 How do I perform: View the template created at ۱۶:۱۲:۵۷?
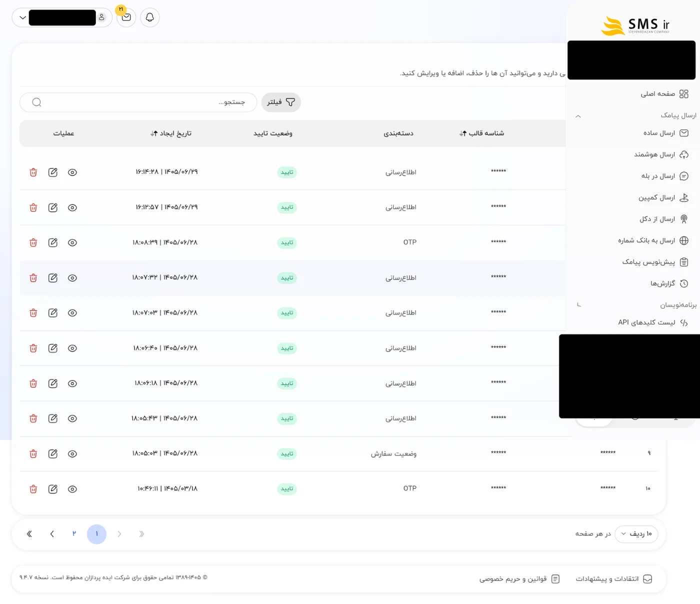click(x=72, y=207)
